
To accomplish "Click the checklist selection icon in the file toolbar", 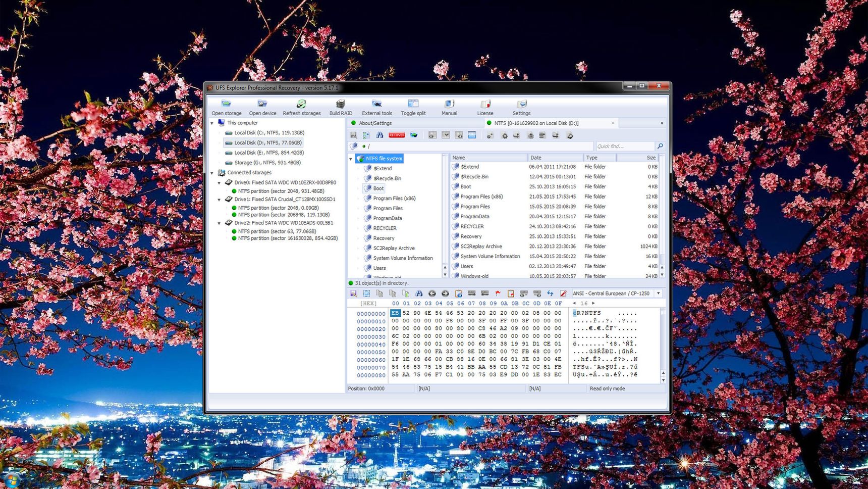I will pos(366,135).
